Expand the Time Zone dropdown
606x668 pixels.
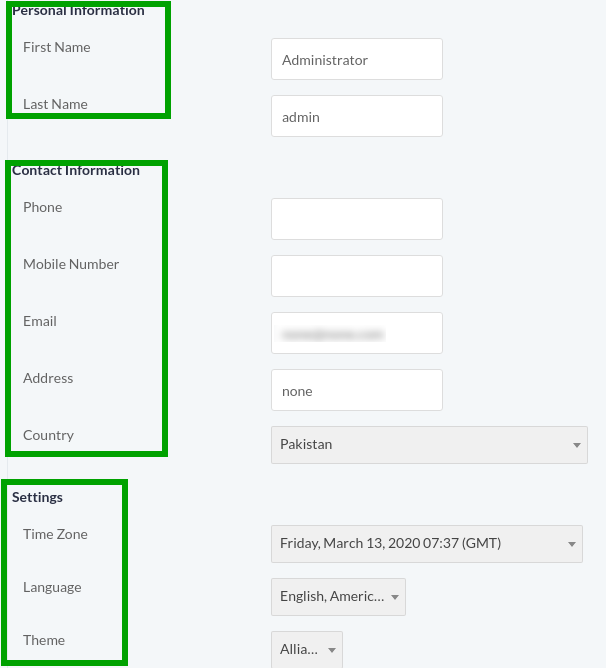point(426,544)
